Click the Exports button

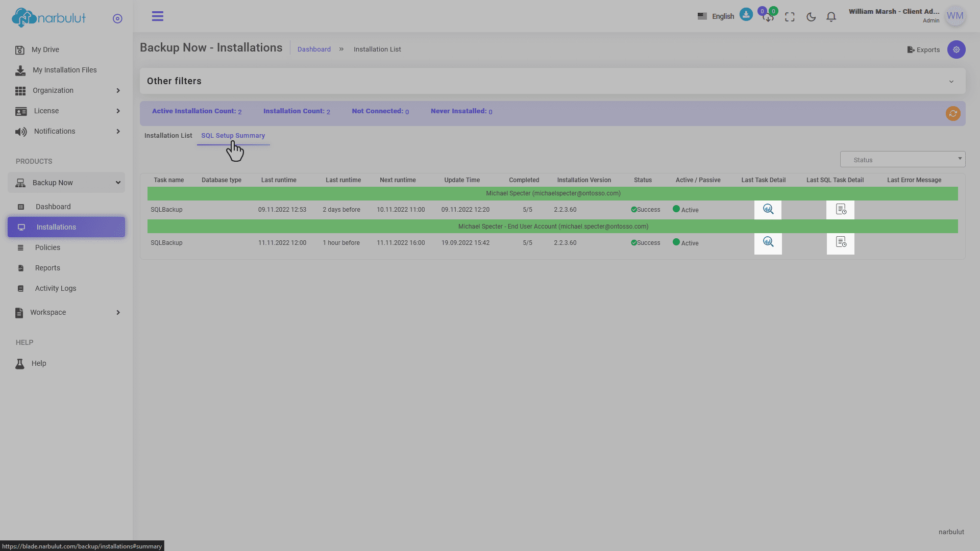point(923,49)
